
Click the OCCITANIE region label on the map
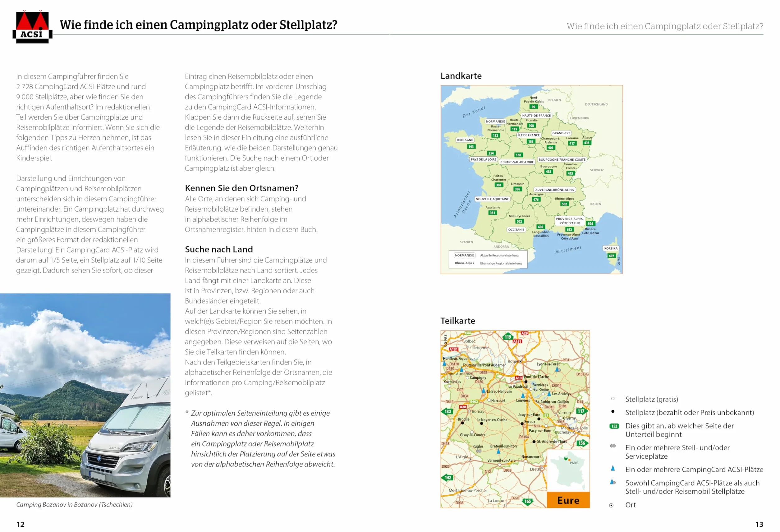coord(516,230)
